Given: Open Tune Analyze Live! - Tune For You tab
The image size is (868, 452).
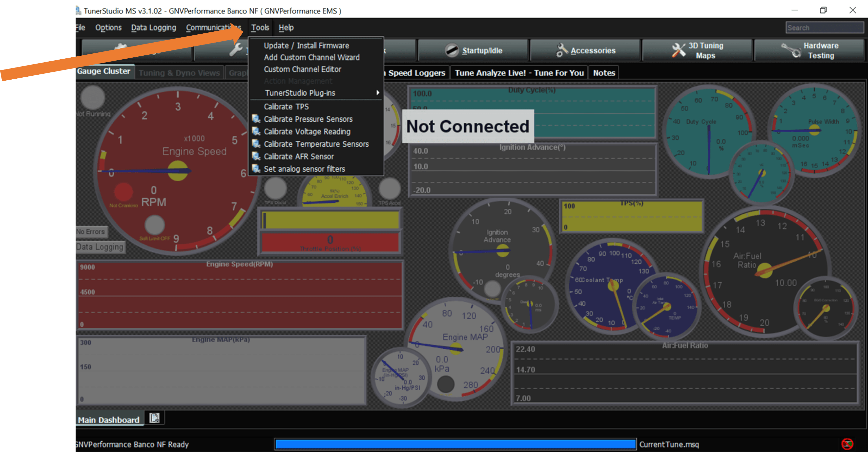Looking at the screenshot, I should (519, 73).
